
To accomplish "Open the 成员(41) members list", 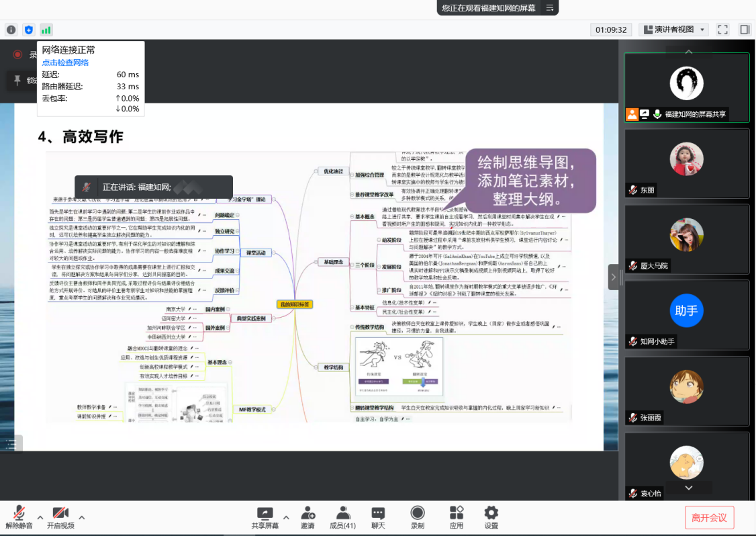I will (342, 517).
